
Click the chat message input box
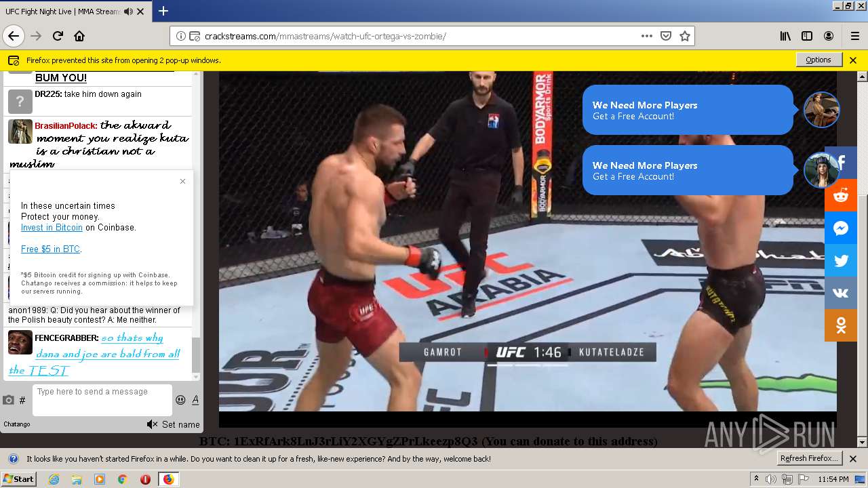pyautogui.click(x=102, y=400)
